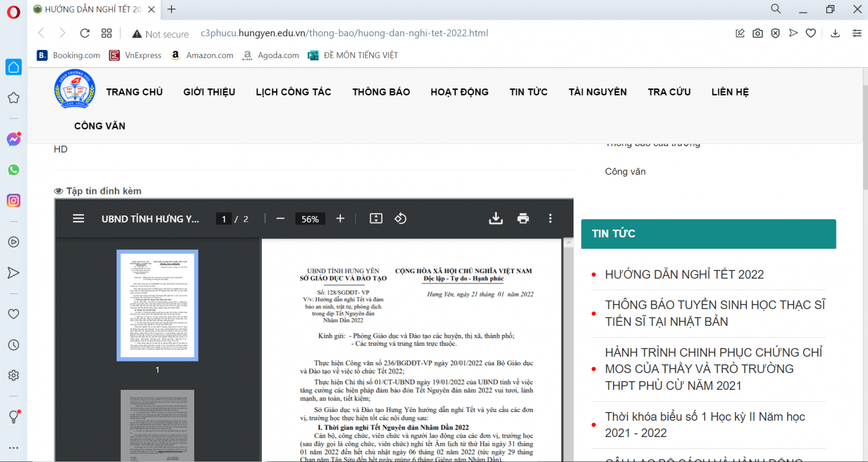
Task: Select page 1 thumbnail
Action: 157,305
